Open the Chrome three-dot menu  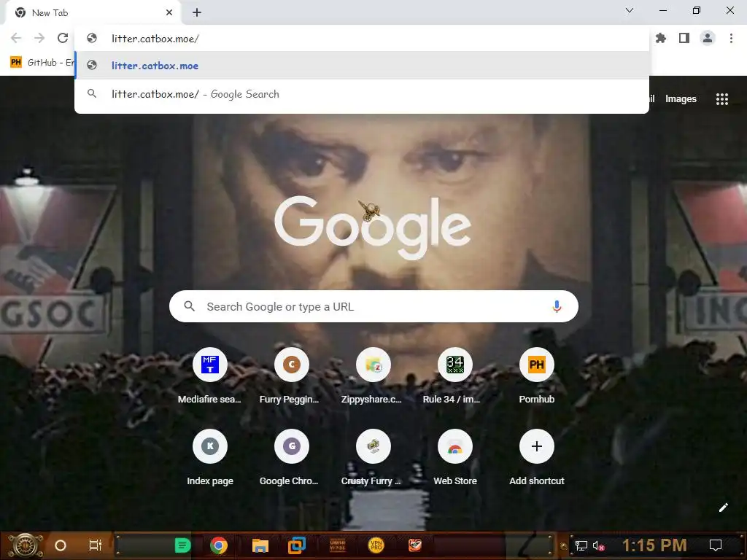pos(731,38)
